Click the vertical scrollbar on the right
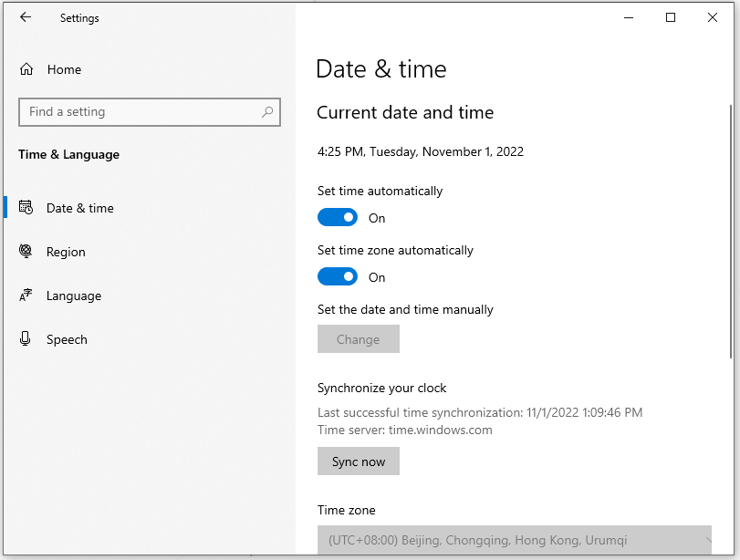Image resolution: width=740 pixels, height=560 pixels. pyautogui.click(x=730, y=228)
